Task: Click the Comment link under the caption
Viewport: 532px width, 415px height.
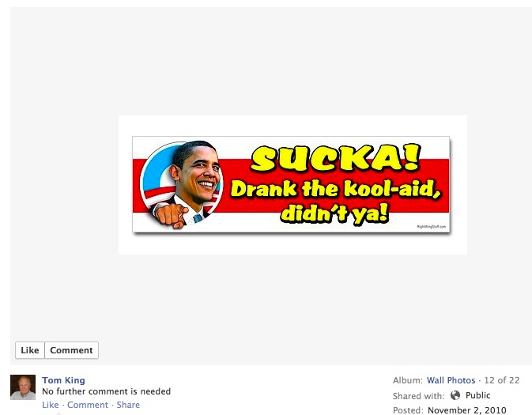Action: (88, 405)
